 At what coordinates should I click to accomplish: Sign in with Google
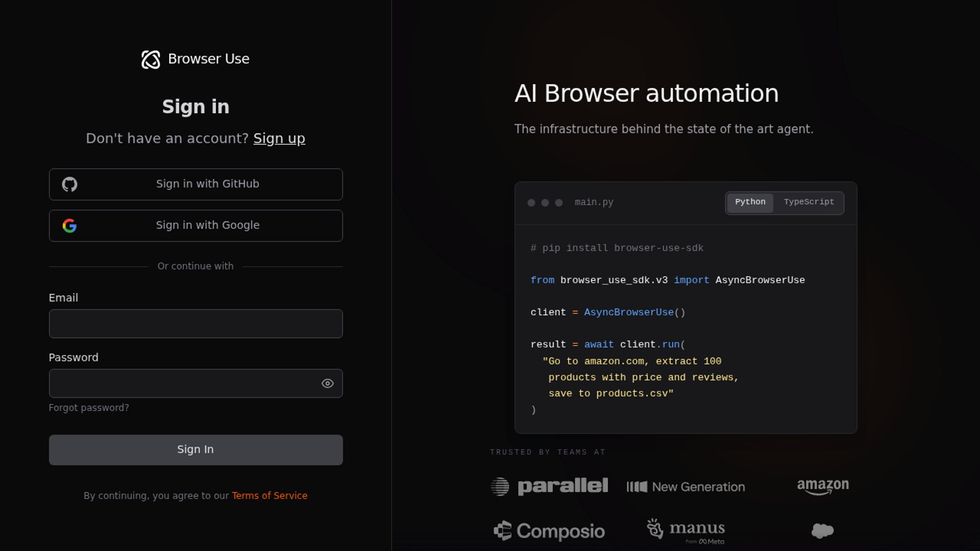195,226
